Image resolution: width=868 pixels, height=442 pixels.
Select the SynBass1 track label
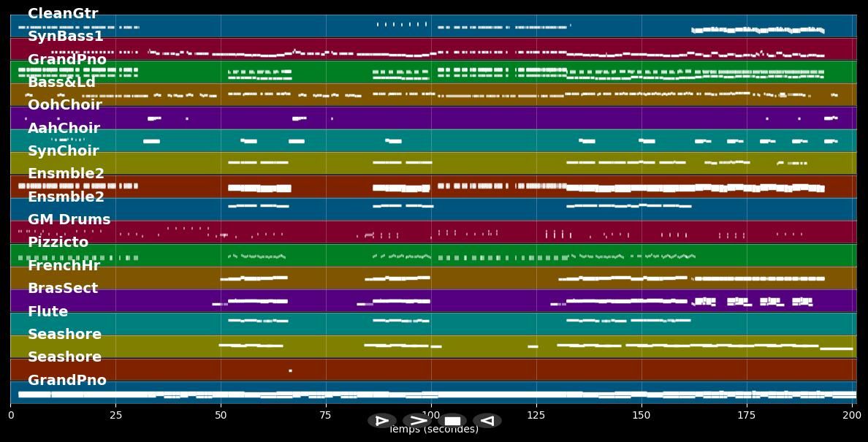click(66, 37)
